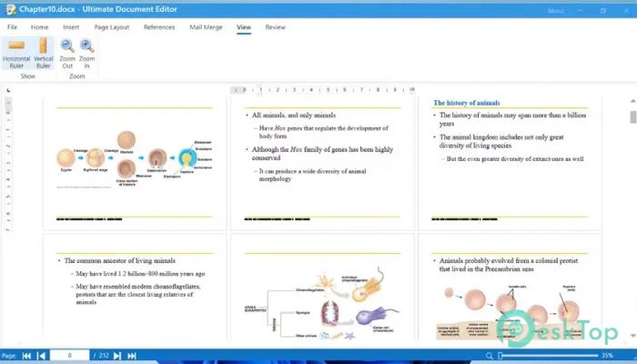Click 'The history of animals' heading
This screenshot has height=364, width=637.
pyautogui.click(x=466, y=103)
